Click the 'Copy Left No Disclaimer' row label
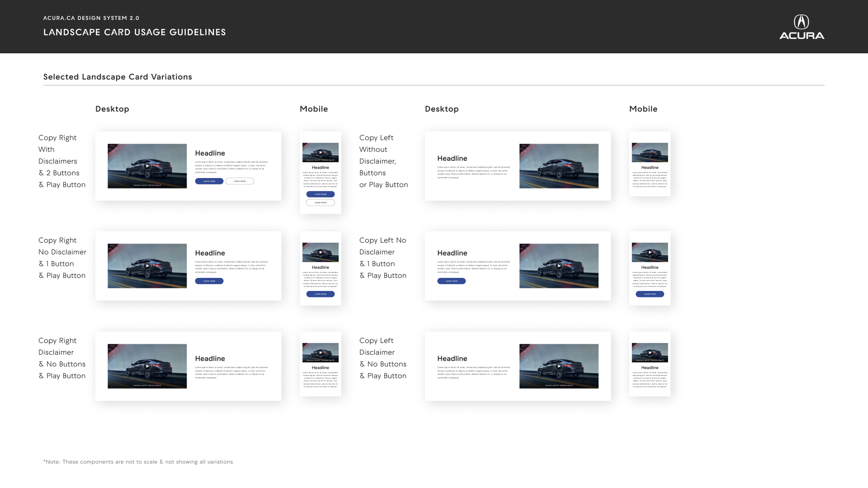868x488 pixels. click(x=383, y=258)
